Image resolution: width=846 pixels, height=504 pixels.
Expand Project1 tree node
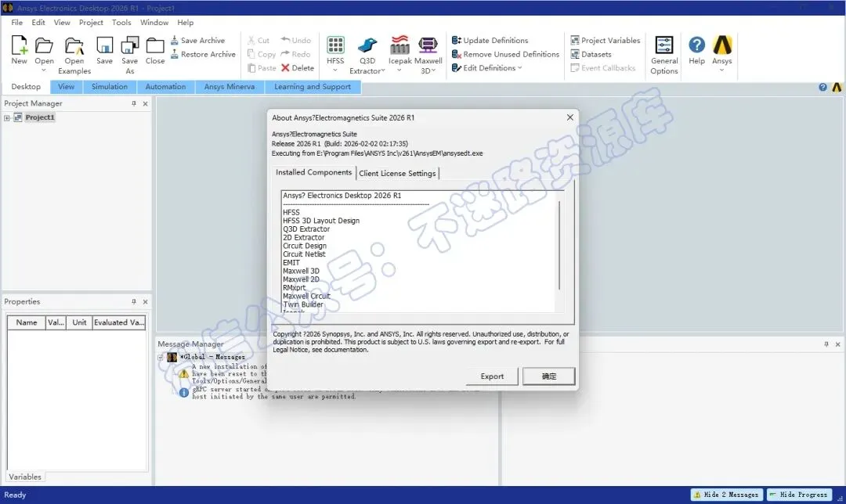coord(7,117)
